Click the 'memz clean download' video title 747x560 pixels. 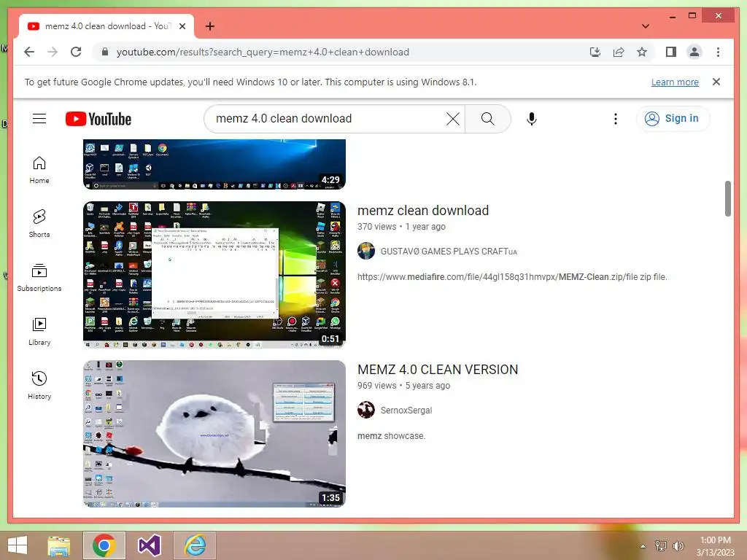423,211
